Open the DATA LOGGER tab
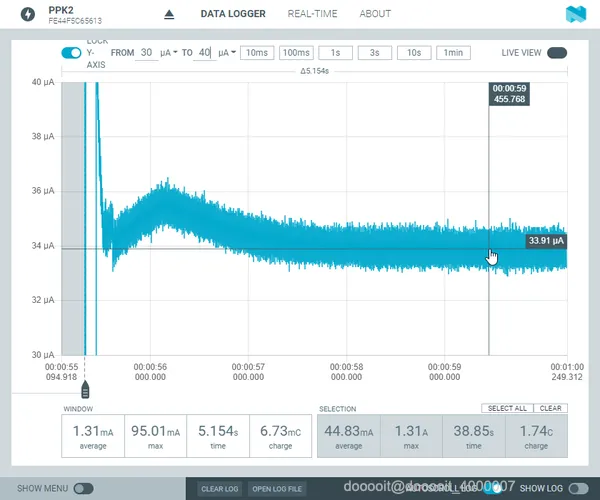This screenshot has width=600, height=500. click(x=233, y=14)
